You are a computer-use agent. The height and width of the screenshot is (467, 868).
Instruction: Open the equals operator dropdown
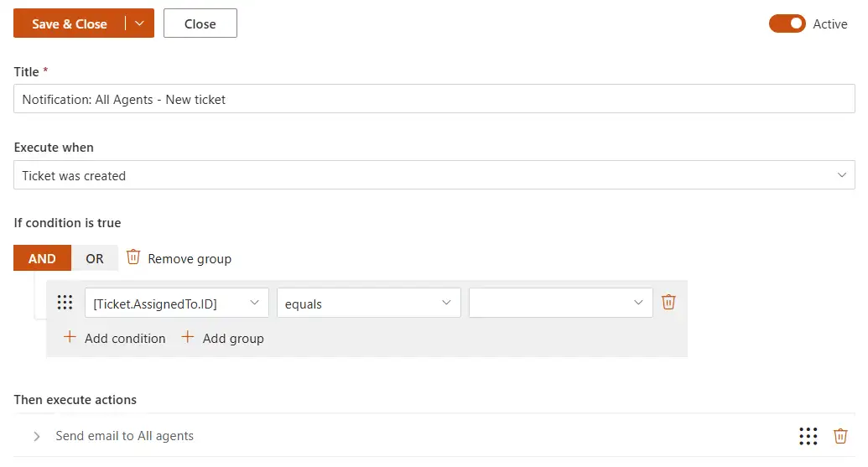[369, 303]
